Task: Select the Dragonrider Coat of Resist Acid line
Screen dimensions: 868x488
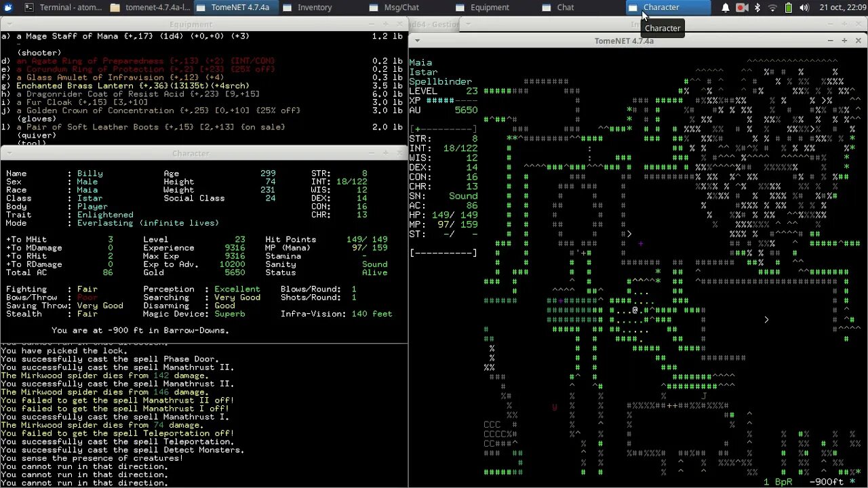Action: [203, 94]
